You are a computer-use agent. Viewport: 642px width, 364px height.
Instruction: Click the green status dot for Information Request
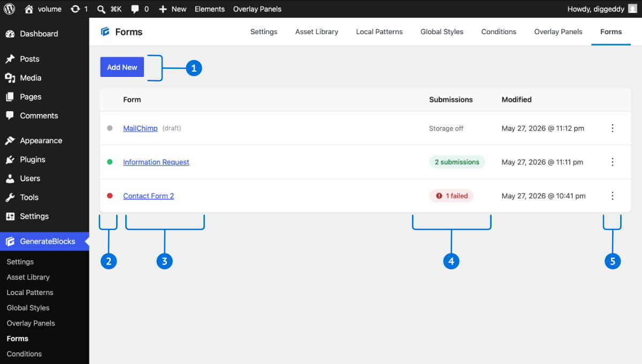click(x=110, y=162)
